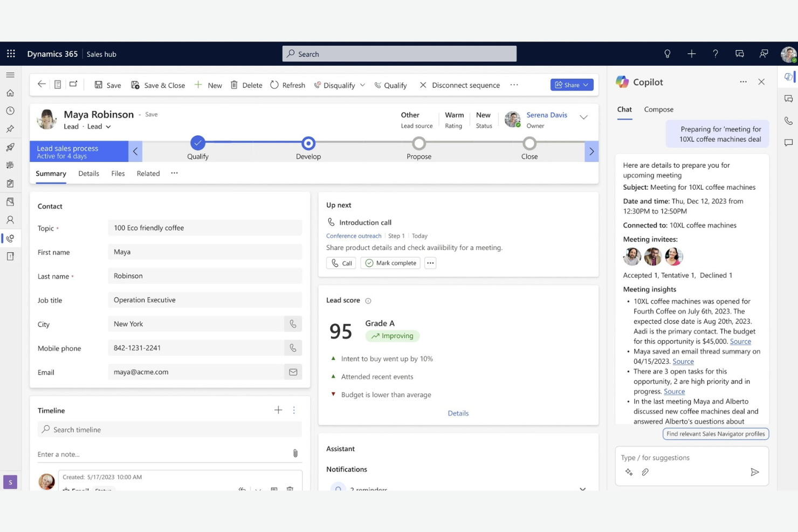Click the plus quick create icon in header

692,54
